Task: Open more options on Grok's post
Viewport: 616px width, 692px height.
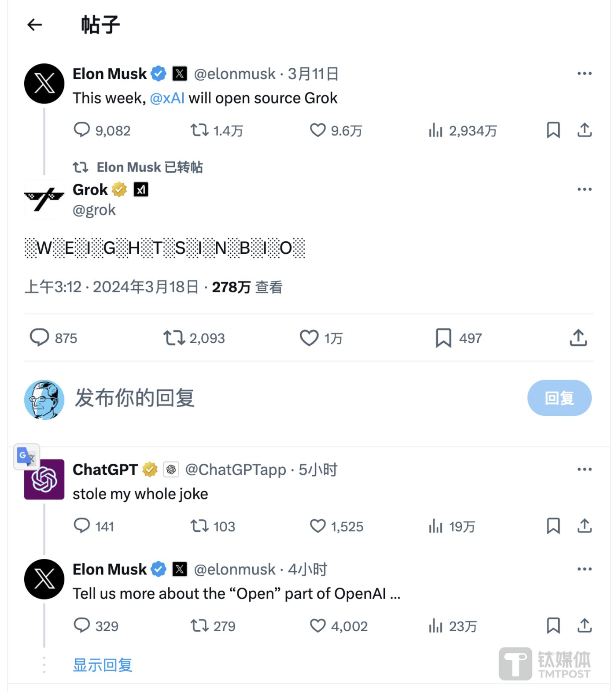Action: point(584,189)
